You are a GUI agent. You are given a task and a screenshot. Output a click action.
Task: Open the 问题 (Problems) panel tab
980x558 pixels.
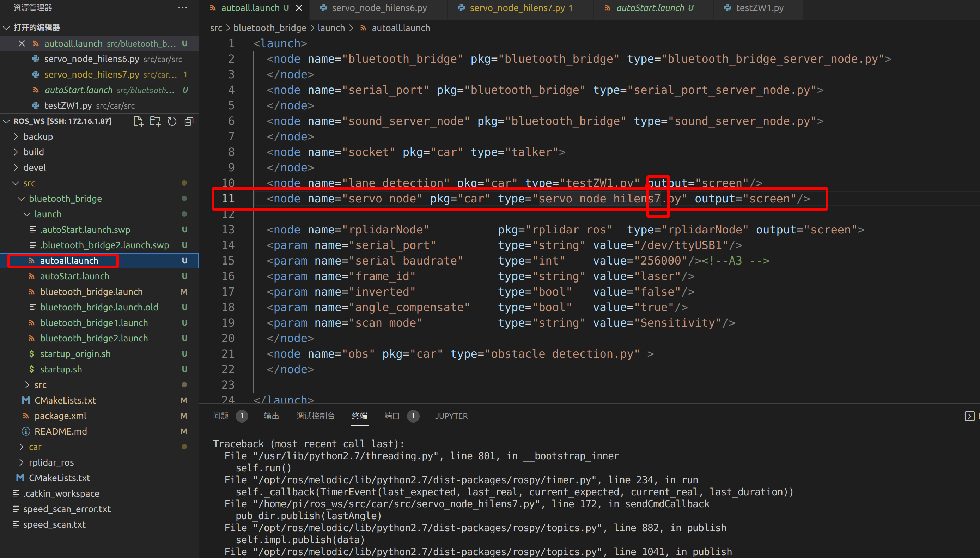221,416
